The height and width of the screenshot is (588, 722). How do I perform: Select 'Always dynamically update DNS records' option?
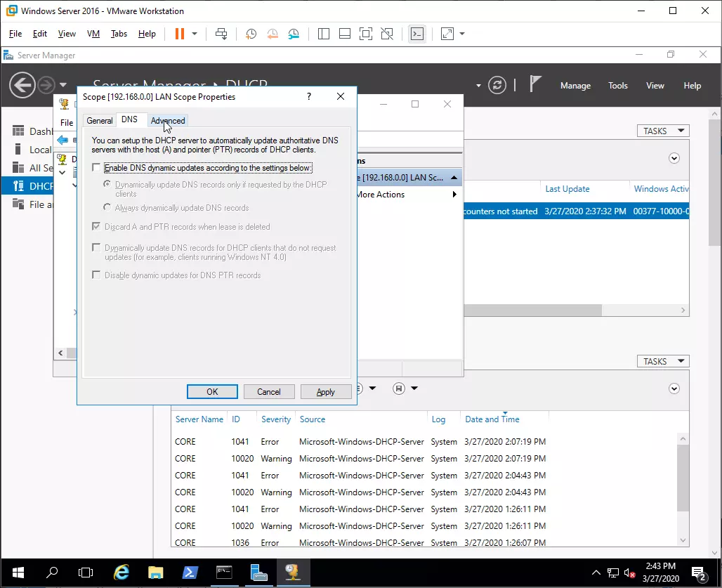(x=107, y=207)
